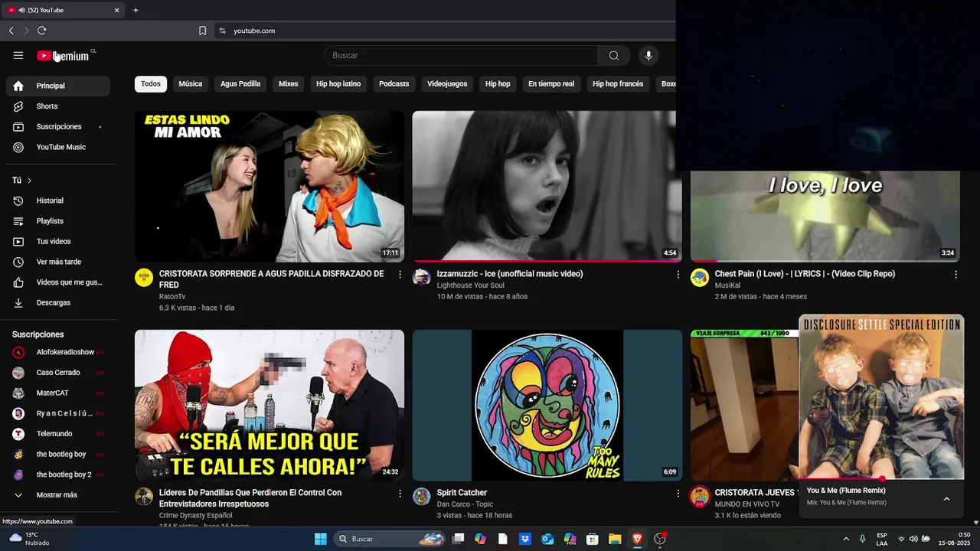Image resolution: width=980 pixels, height=551 pixels.
Task: Open RatonTv channel avatar
Action: click(x=144, y=277)
